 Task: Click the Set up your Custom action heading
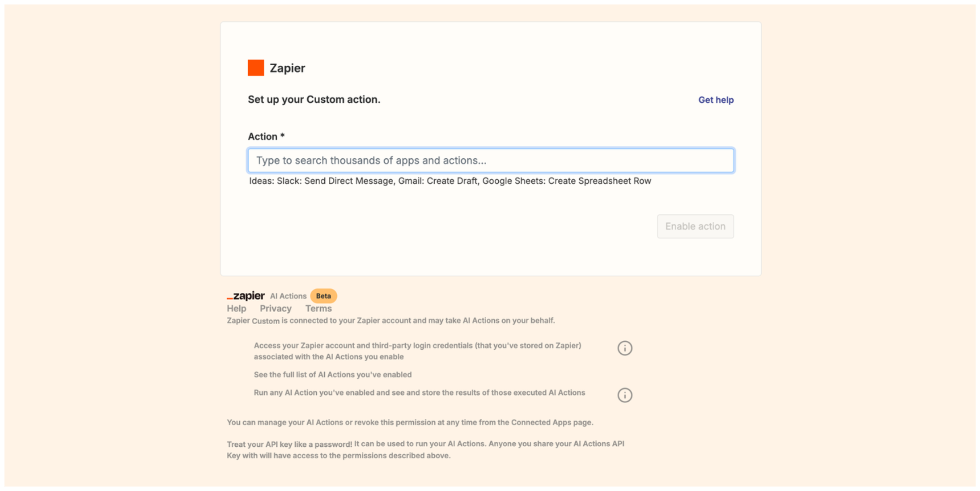point(314,99)
